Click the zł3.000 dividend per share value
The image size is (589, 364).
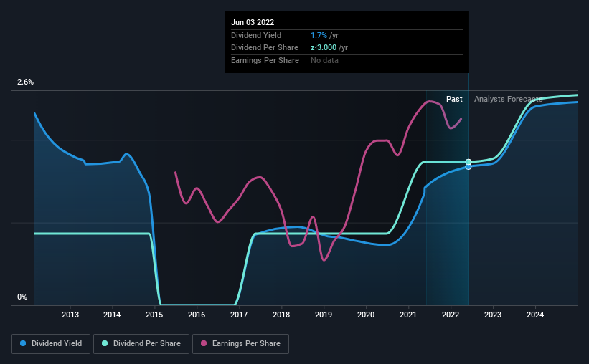[x=324, y=48]
